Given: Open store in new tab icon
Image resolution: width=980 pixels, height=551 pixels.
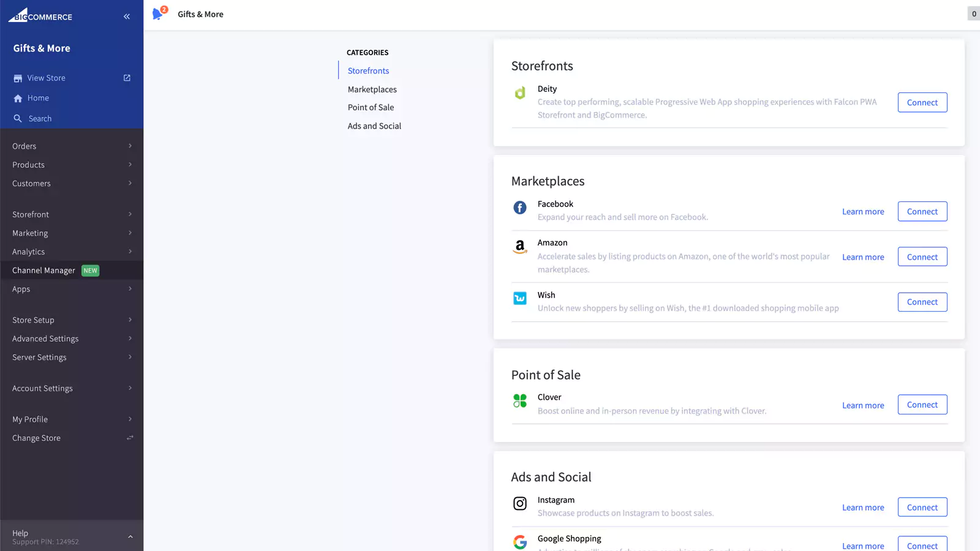Looking at the screenshot, I should point(127,78).
